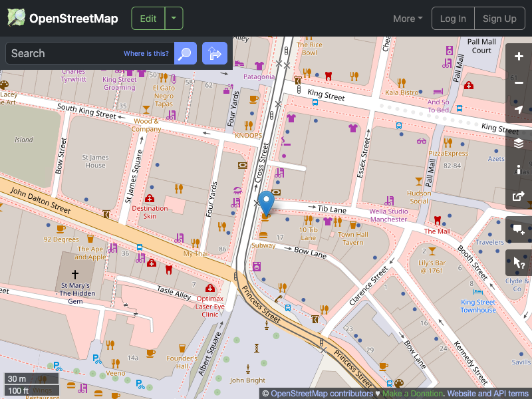Screen dimensions: 532x399
Task: Open directions using the routing arrow icon
Action: click(x=214, y=53)
